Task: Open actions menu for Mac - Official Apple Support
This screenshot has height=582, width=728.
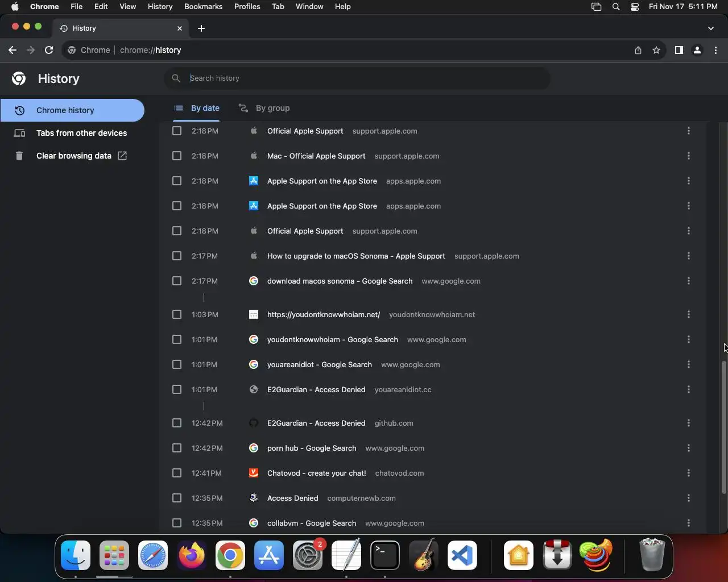Action: 689,156
